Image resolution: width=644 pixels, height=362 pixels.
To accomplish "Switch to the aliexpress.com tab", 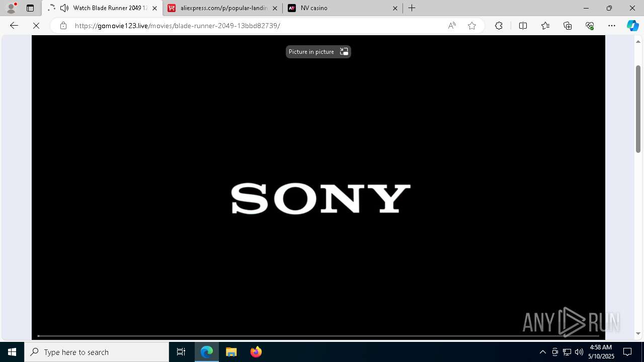I will coord(223,8).
